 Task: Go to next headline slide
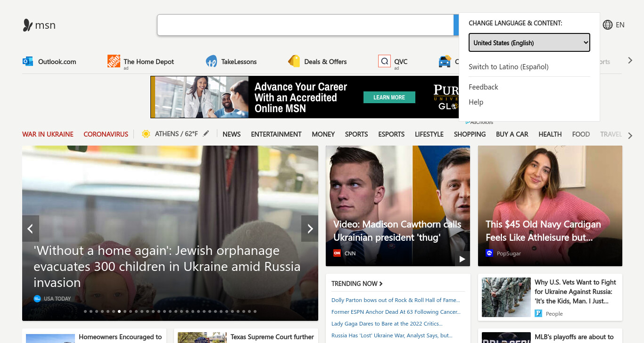(x=310, y=229)
